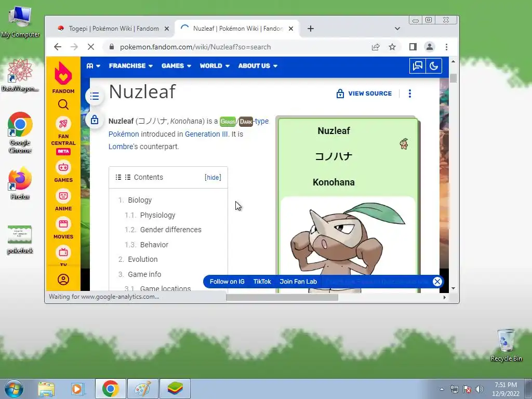
Task: Click Join Fan Lab
Action: point(298,282)
